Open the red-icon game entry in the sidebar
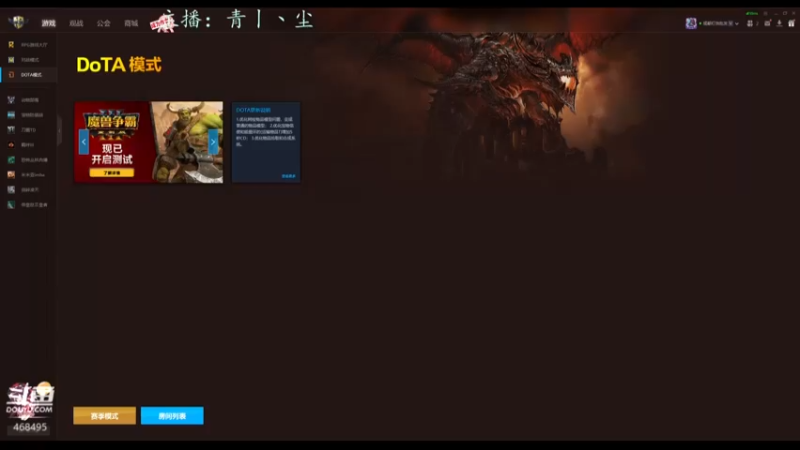 point(29,145)
